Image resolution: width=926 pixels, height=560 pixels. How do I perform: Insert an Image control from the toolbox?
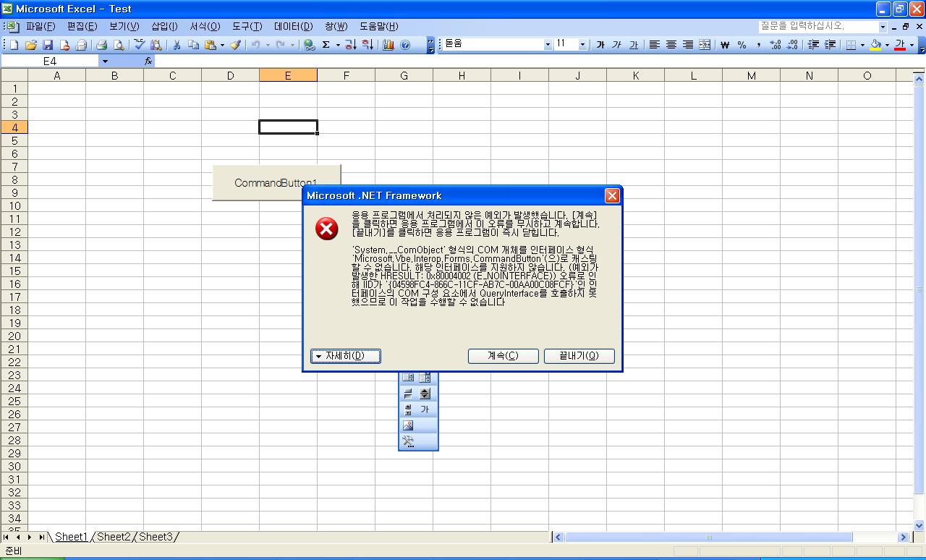[408, 425]
